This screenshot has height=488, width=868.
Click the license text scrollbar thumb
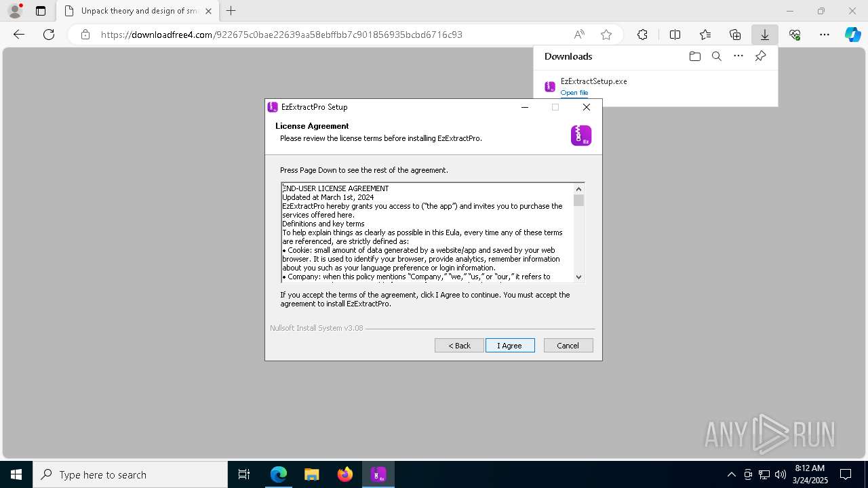[x=578, y=201]
